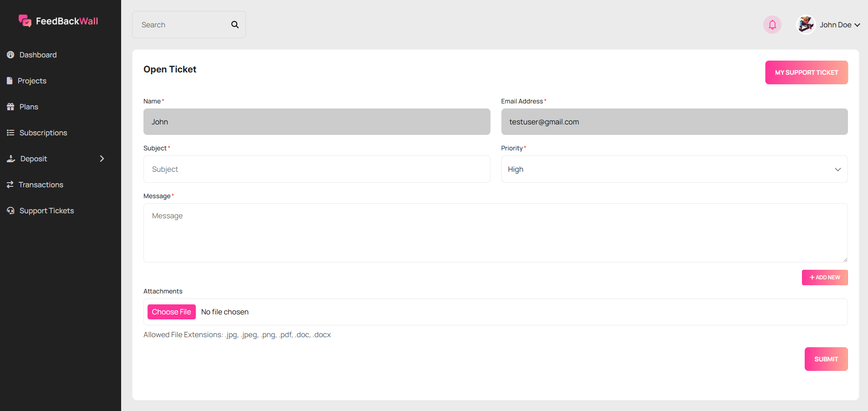Click John Doe's profile avatar

pos(806,25)
